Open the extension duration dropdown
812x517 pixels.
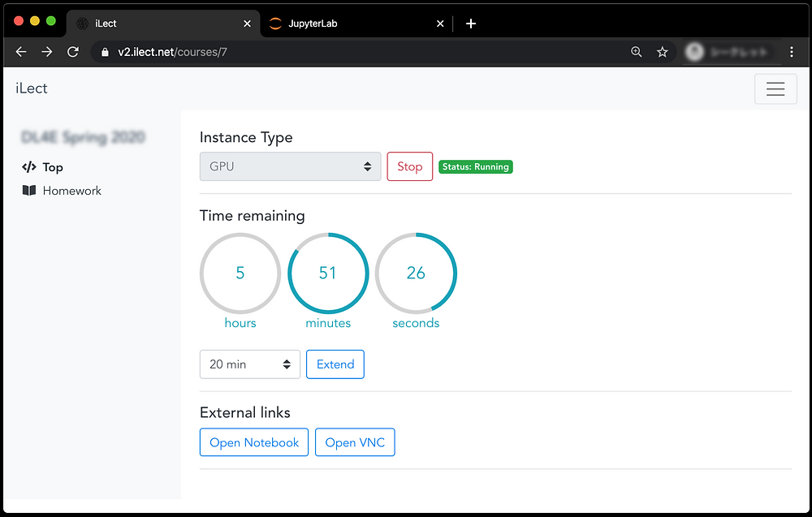coord(249,364)
